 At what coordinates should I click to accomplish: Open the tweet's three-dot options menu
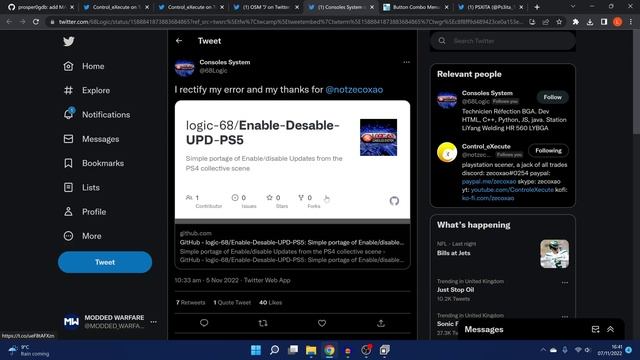pyautogui.click(x=406, y=62)
